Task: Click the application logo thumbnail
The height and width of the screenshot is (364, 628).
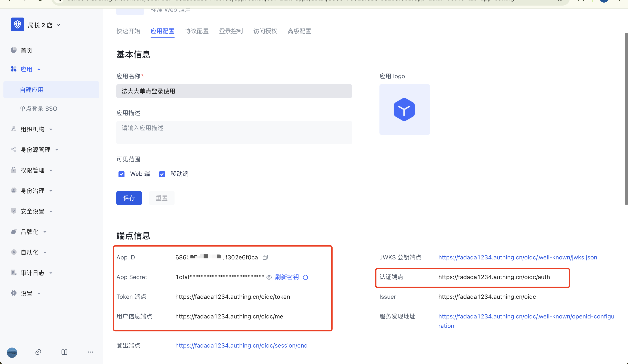Action: [x=404, y=109]
